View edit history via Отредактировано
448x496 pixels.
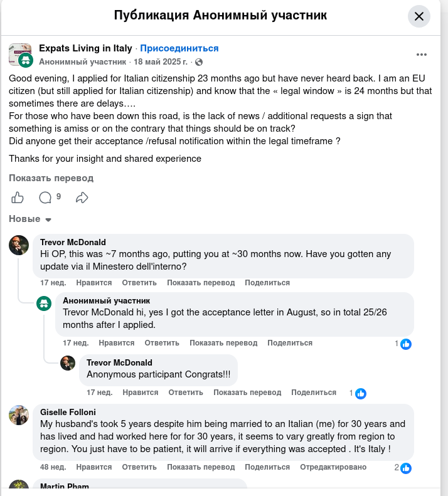click(333, 467)
